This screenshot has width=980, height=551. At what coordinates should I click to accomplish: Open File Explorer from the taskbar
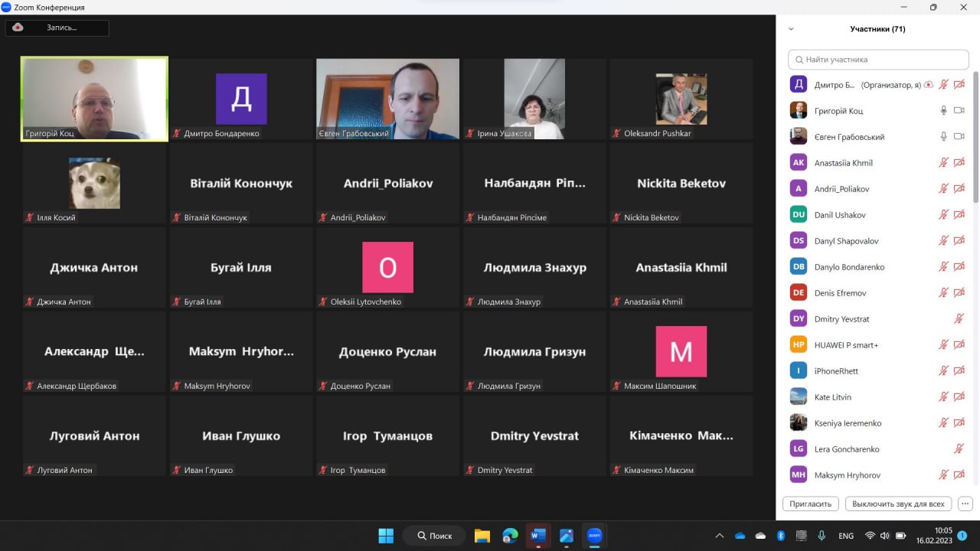tap(482, 536)
